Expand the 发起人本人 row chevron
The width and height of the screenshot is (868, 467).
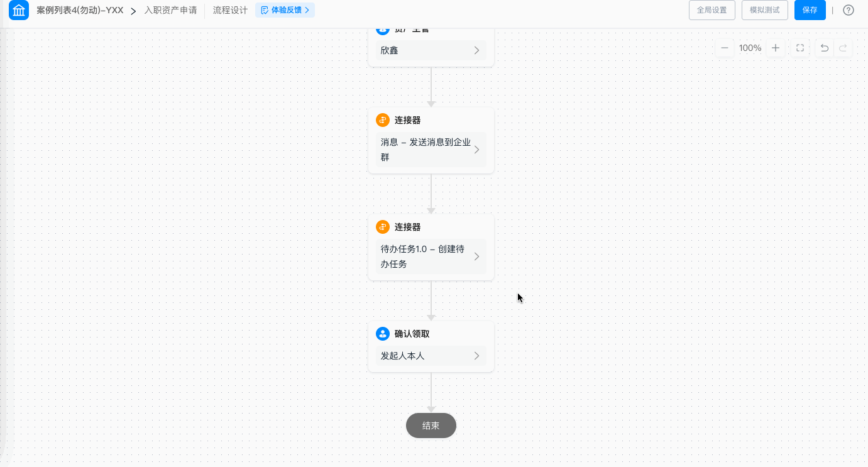point(476,356)
